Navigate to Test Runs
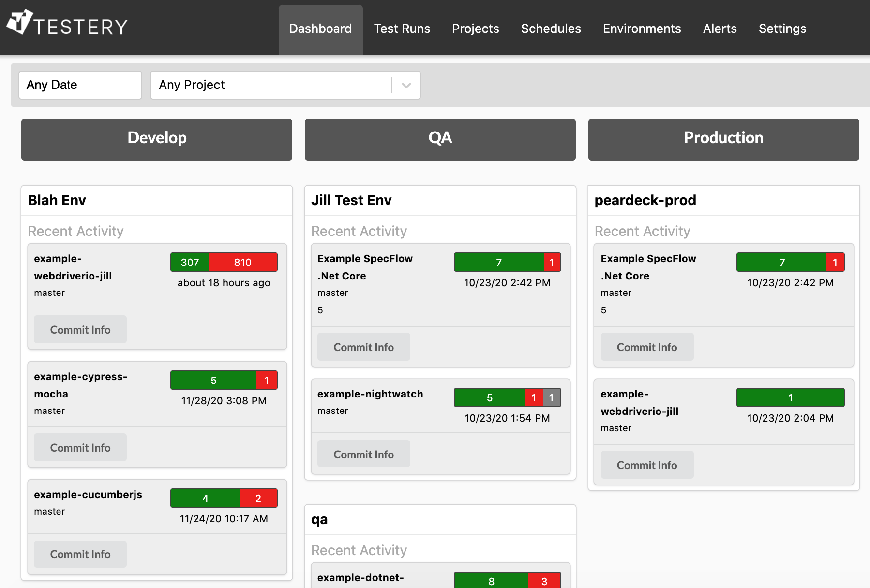The width and height of the screenshot is (870, 588). 402,29
